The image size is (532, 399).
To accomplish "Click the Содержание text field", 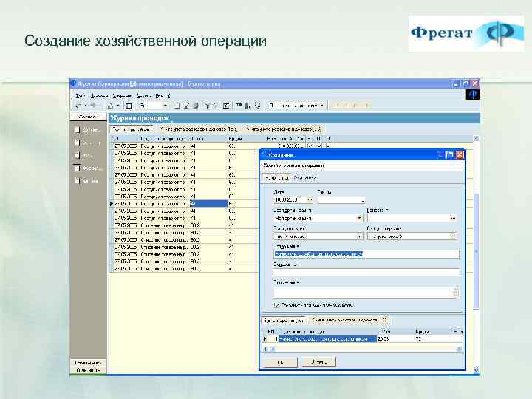I will 366,254.
